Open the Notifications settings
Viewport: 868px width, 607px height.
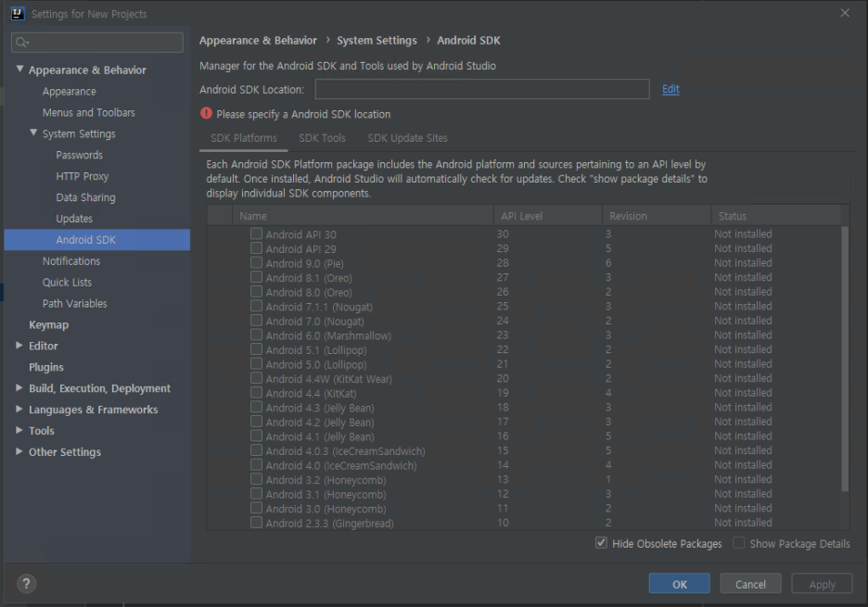pos(71,260)
